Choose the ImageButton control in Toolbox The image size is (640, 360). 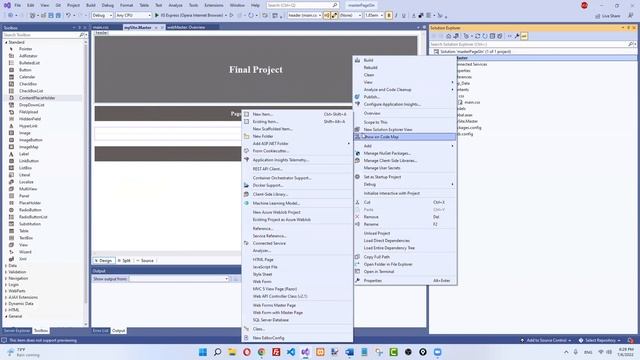[31, 140]
